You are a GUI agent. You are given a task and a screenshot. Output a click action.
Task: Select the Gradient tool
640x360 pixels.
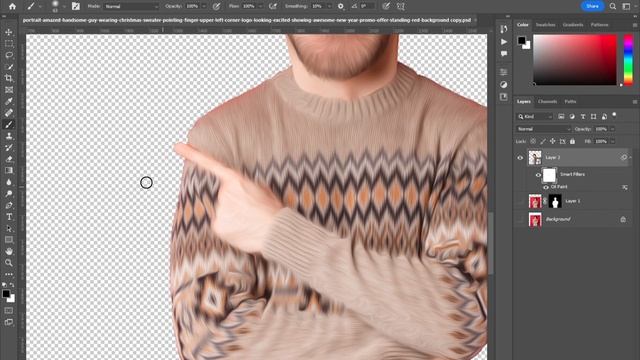point(9,171)
